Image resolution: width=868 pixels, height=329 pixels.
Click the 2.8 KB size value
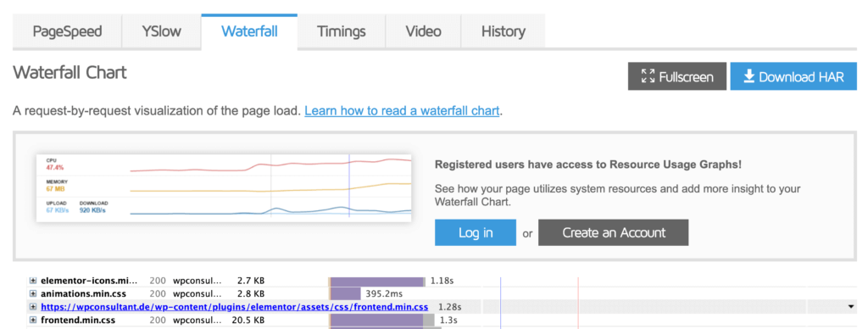[251, 293]
